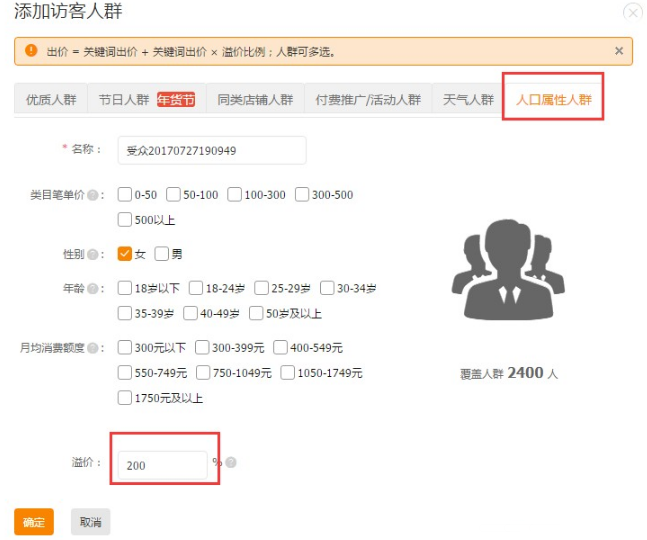Image resolution: width=647 pixels, height=540 pixels.
Task: Click the 溢价 input field showing 200
Action: [x=163, y=465]
